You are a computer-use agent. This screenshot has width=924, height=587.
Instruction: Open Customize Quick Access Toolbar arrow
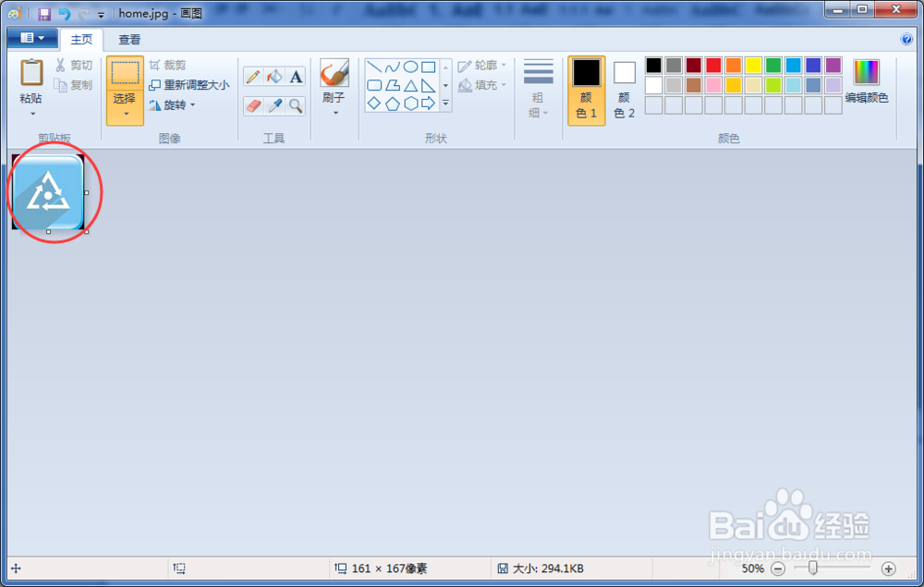tap(101, 15)
